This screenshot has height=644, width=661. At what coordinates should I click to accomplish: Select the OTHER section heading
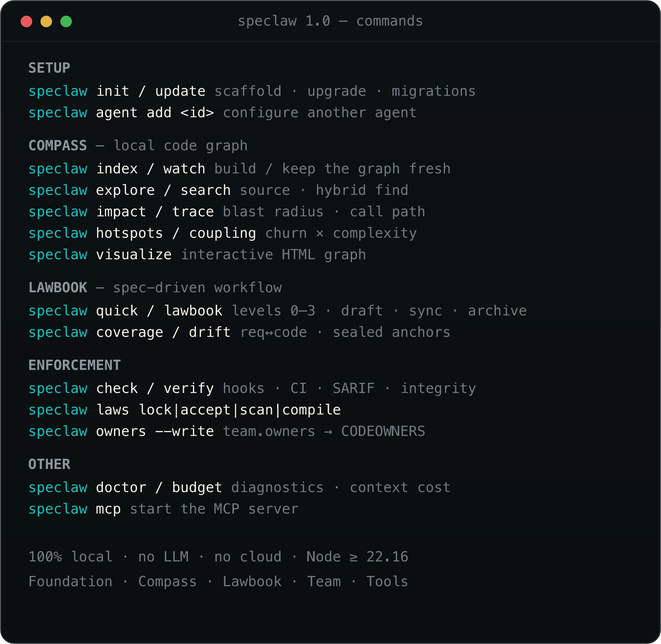pos(49,464)
